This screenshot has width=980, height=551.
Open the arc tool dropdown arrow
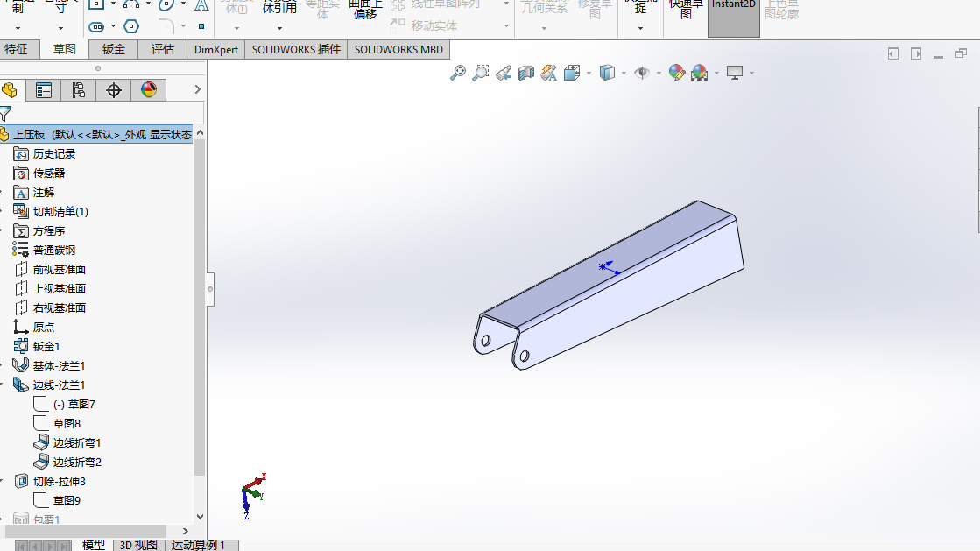148,4
